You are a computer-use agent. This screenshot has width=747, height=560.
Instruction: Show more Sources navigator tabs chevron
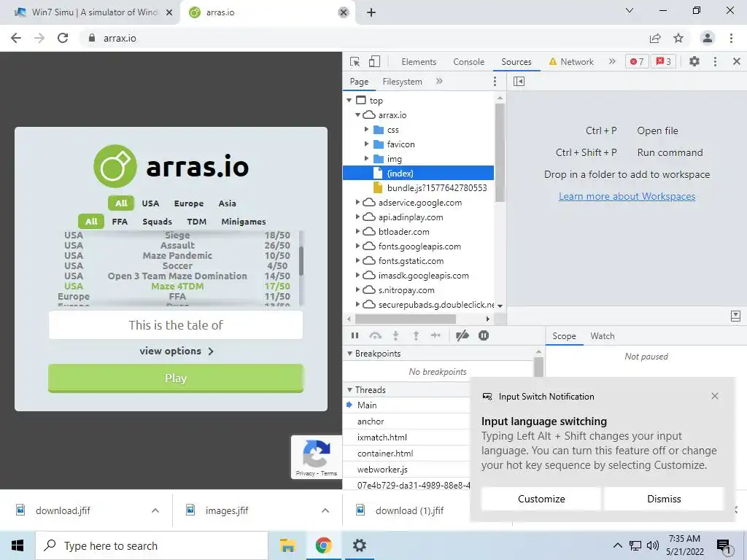pos(439,82)
